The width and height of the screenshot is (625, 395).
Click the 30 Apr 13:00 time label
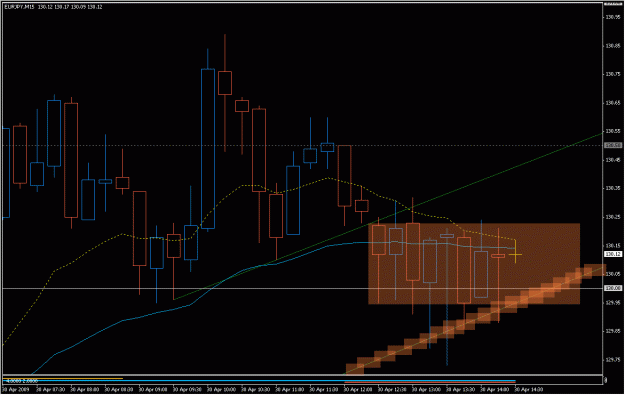coord(427,389)
